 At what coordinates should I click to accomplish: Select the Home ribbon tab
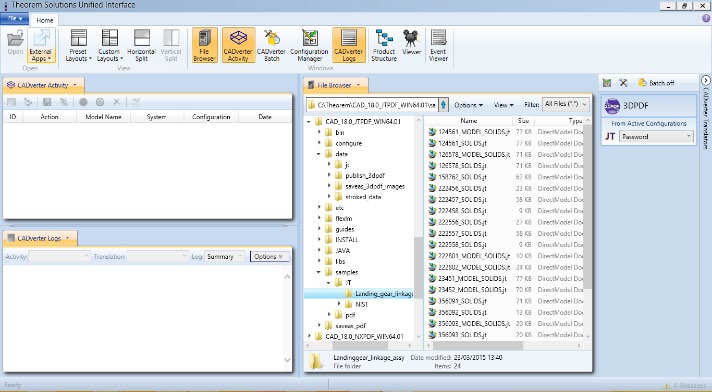(44, 20)
